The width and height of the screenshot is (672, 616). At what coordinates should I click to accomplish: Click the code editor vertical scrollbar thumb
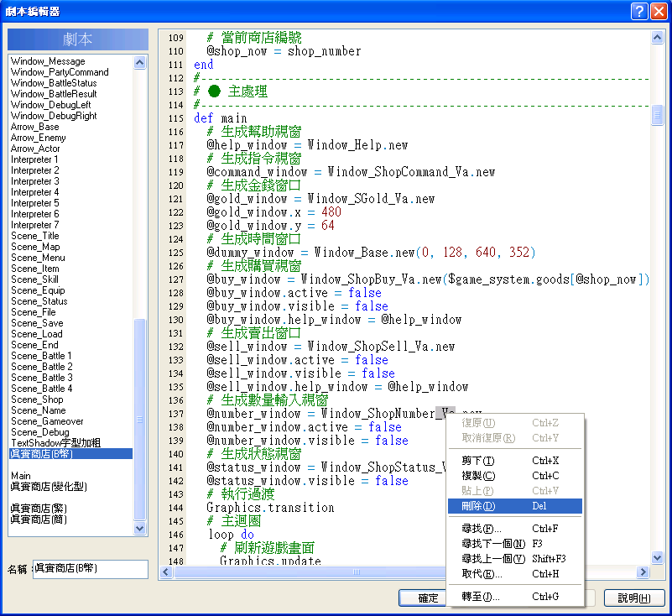[x=657, y=115]
